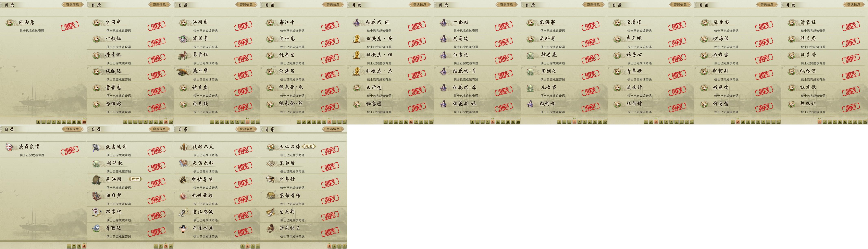Click the red seal stamp beside 一念间
This screenshot has width=868, height=249.
(x=504, y=26)
